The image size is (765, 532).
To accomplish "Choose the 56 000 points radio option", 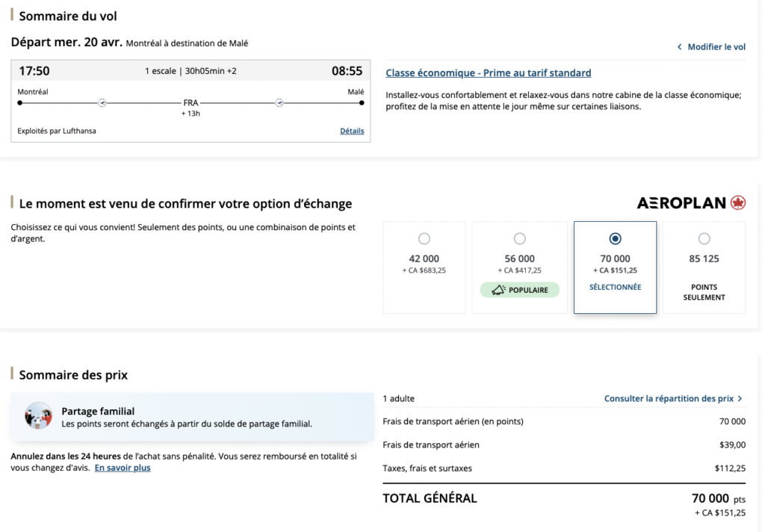I will (520, 239).
